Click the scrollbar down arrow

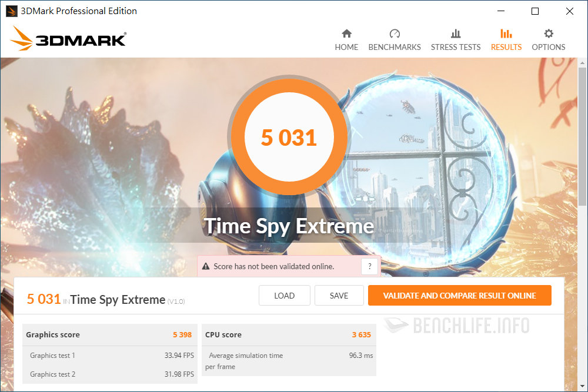coord(582,386)
